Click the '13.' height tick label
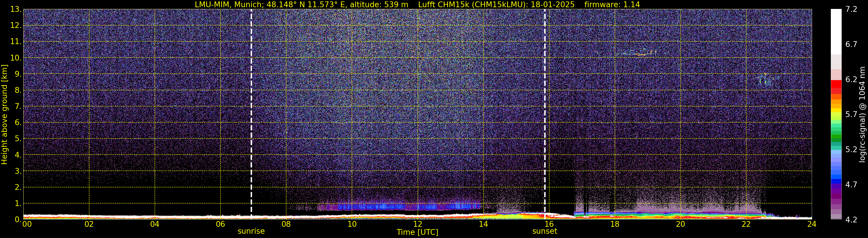 click(x=16, y=9)
